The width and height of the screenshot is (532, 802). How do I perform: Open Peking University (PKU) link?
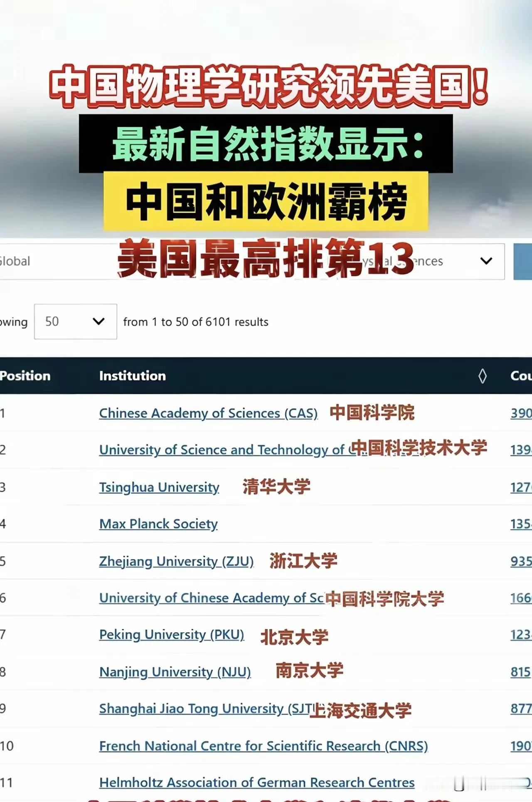(172, 634)
